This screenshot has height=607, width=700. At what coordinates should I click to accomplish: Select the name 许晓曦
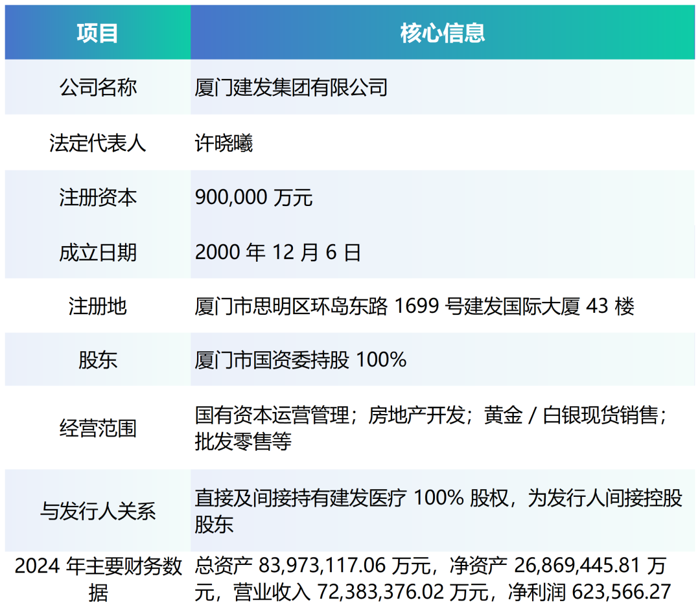224,143
